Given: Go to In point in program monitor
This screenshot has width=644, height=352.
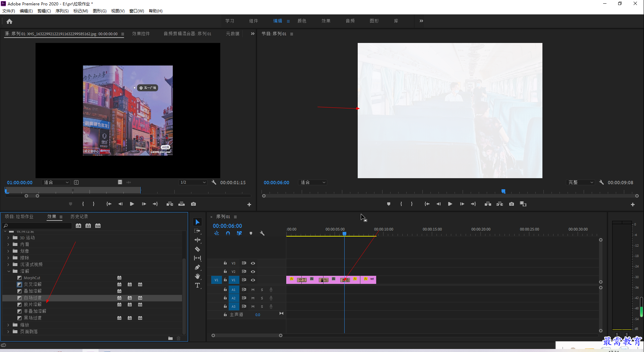Looking at the screenshot, I should pyautogui.click(x=427, y=204).
